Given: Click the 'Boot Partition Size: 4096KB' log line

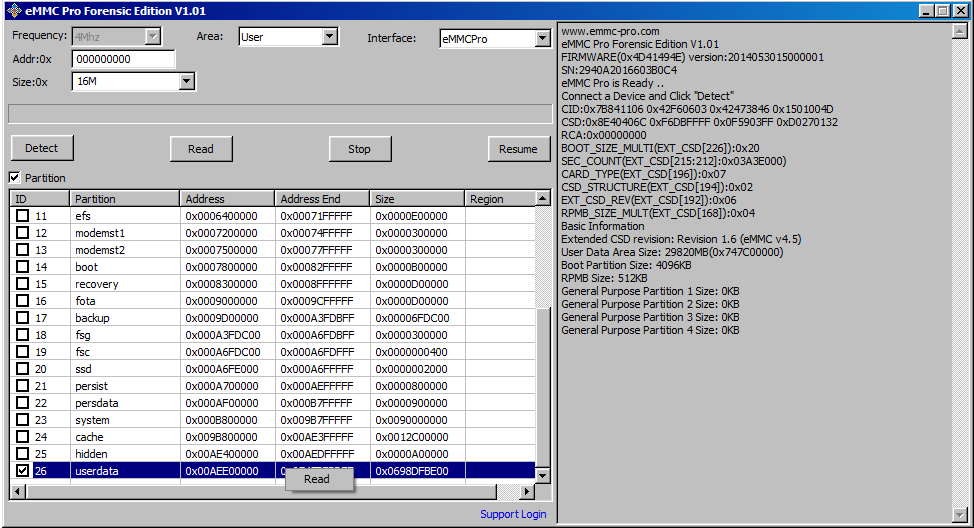Looking at the screenshot, I should tap(626, 265).
